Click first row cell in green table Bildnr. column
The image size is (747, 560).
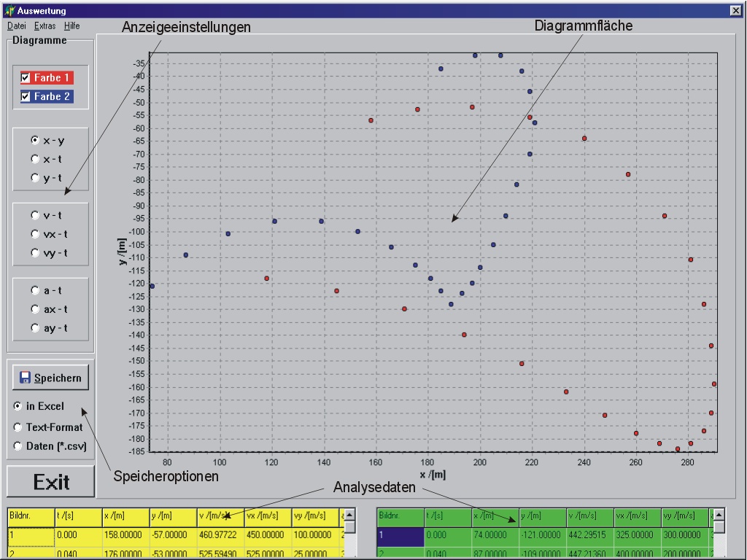(x=400, y=537)
